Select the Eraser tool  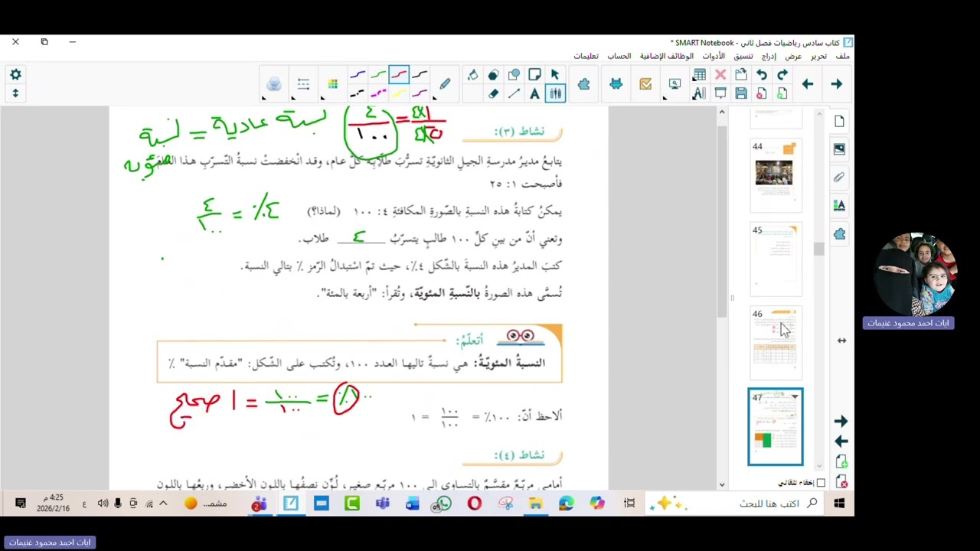click(x=493, y=93)
